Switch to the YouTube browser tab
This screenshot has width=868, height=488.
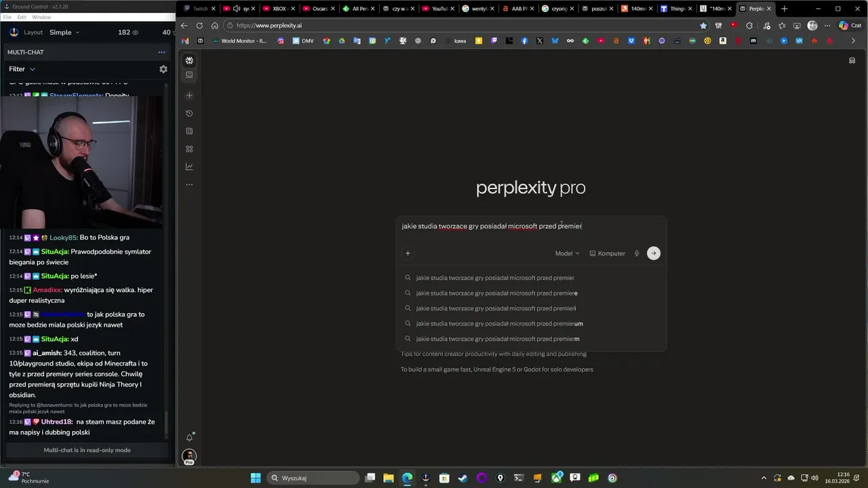click(439, 9)
